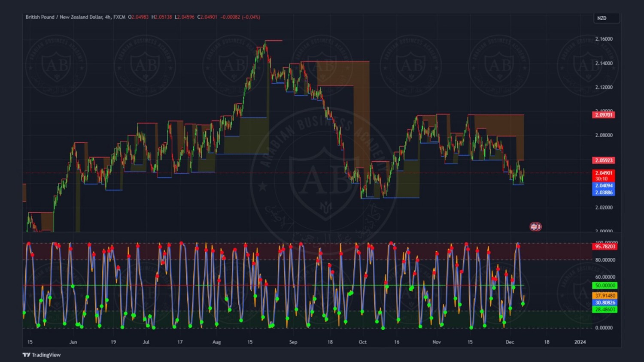Click the orange 37.91480 value tag

click(605, 296)
